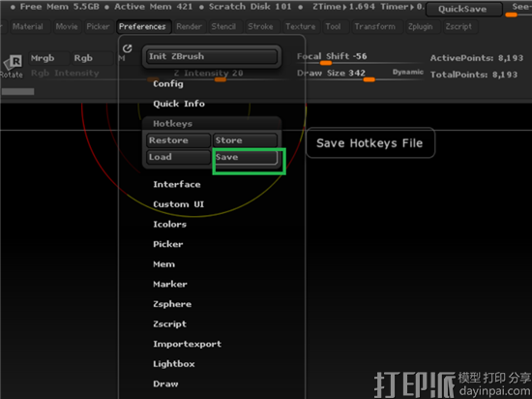Click the Save hotkeys button

245,157
